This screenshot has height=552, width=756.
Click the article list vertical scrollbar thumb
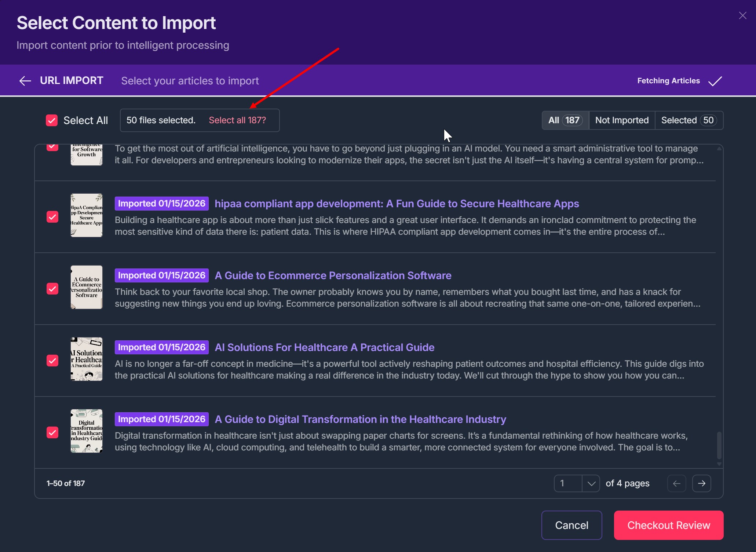[x=719, y=445]
